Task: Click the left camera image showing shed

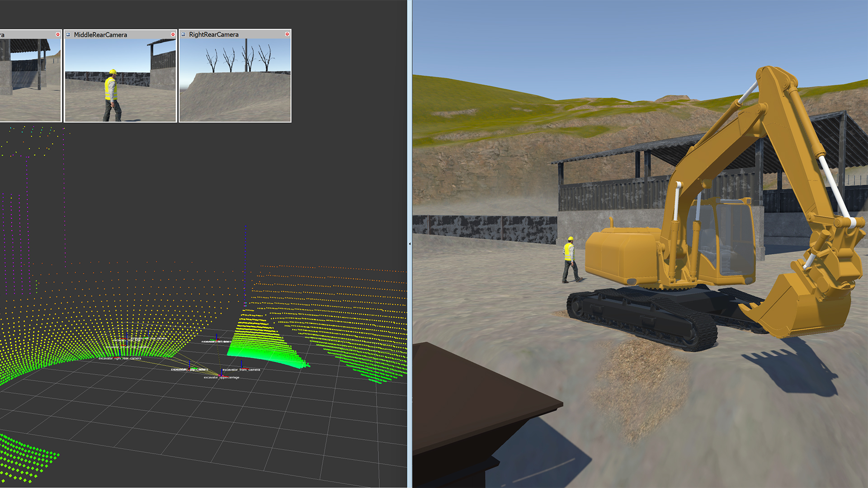Action: [30, 80]
